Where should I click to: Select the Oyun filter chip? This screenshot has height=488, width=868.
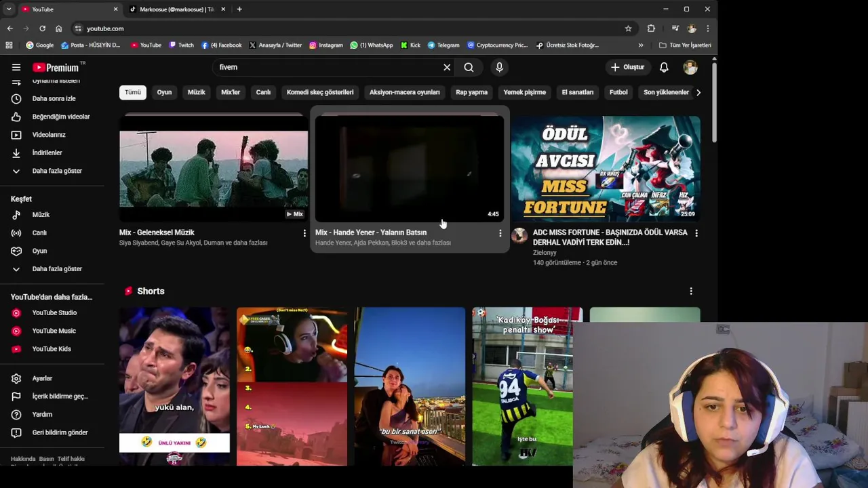165,92
